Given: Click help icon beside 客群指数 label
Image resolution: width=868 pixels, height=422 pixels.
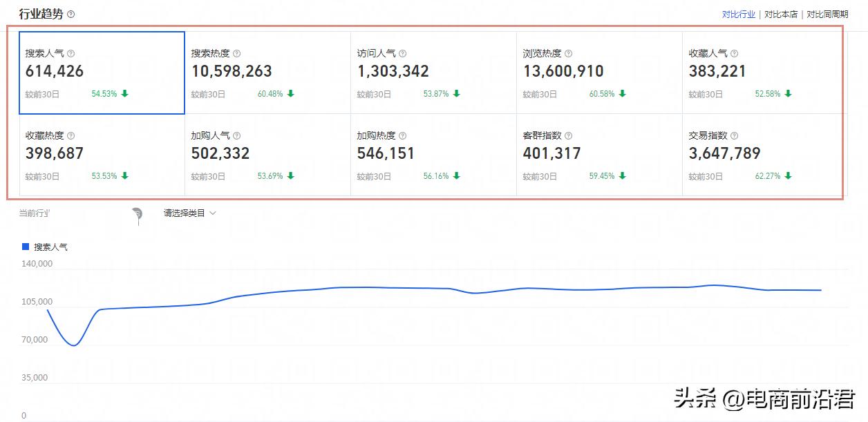Looking at the screenshot, I should (x=569, y=136).
